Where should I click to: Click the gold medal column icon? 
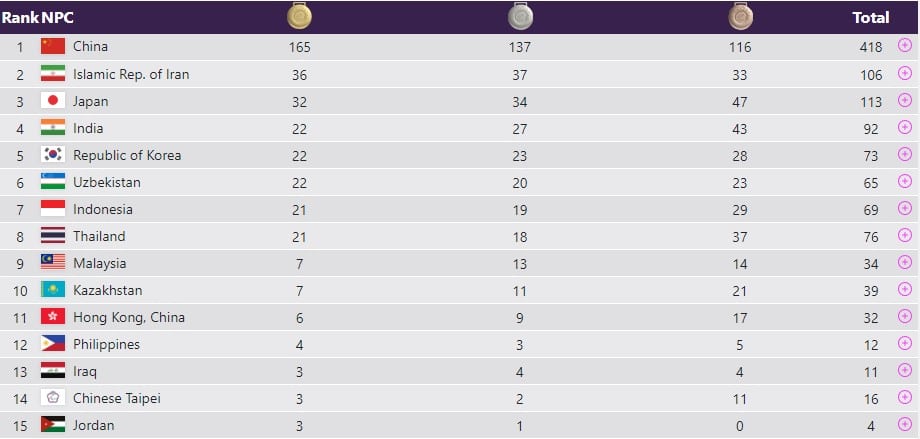pos(299,16)
